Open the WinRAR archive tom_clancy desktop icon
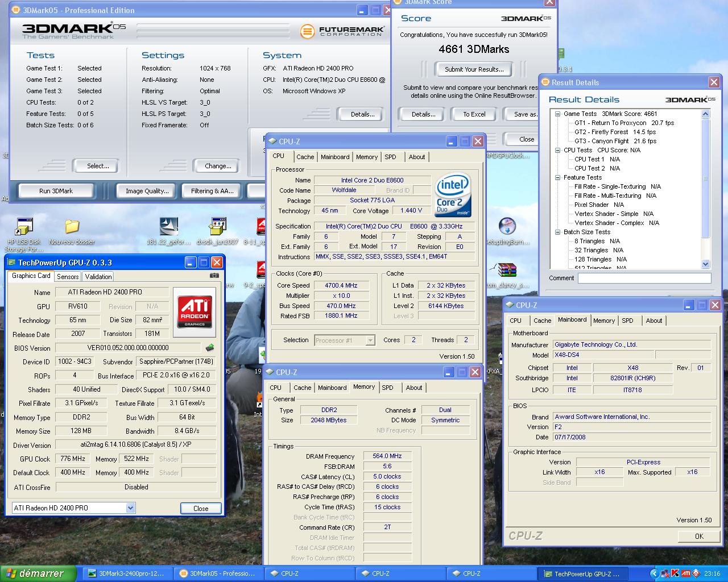 (x=507, y=275)
